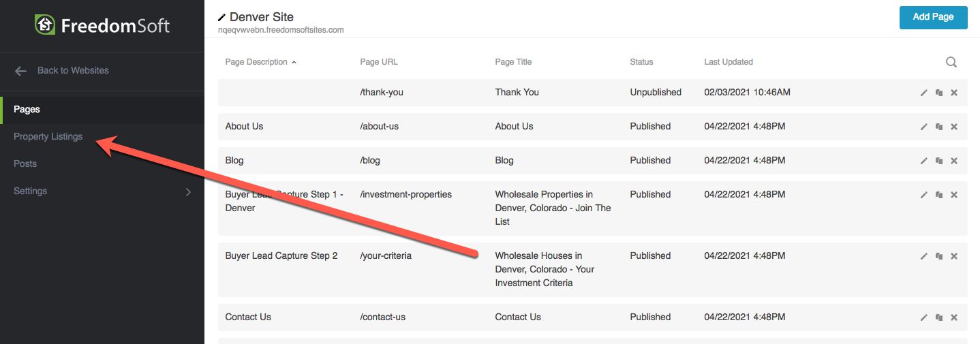Delete the Contact Us page row
This screenshot has height=344, width=980.
point(954,317)
